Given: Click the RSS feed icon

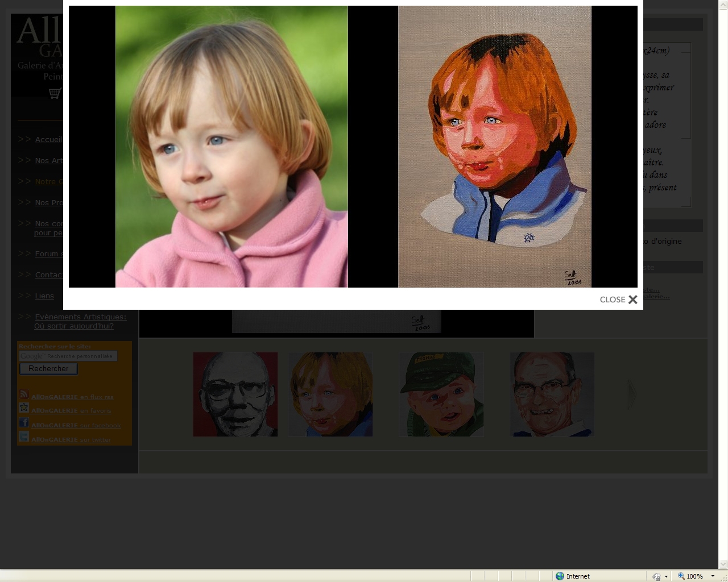Looking at the screenshot, I should coord(24,394).
